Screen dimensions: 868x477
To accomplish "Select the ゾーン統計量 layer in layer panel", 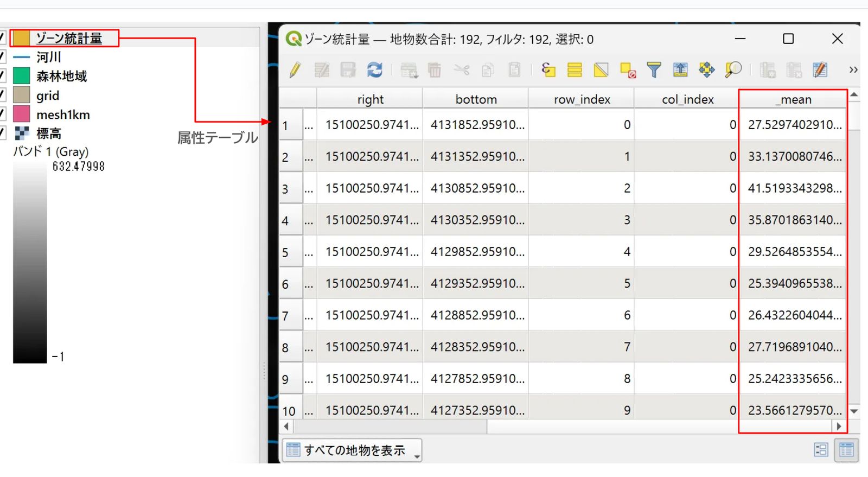I will tap(69, 39).
